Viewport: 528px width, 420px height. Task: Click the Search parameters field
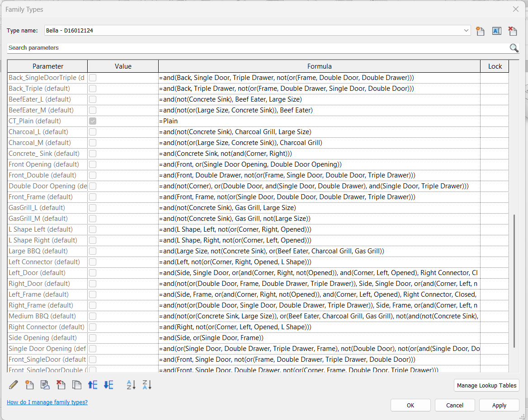coord(258,48)
